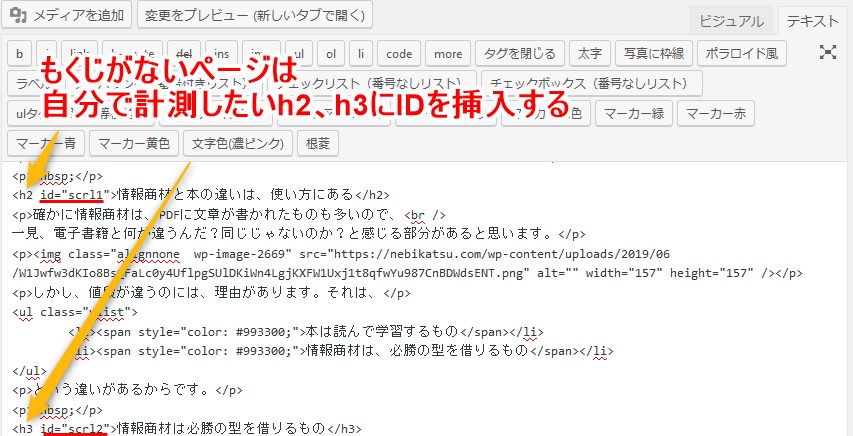Select the 'テキスト' editor tab
Image resolution: width=853 pixels, height=436 pixels.
pos(812,21)
